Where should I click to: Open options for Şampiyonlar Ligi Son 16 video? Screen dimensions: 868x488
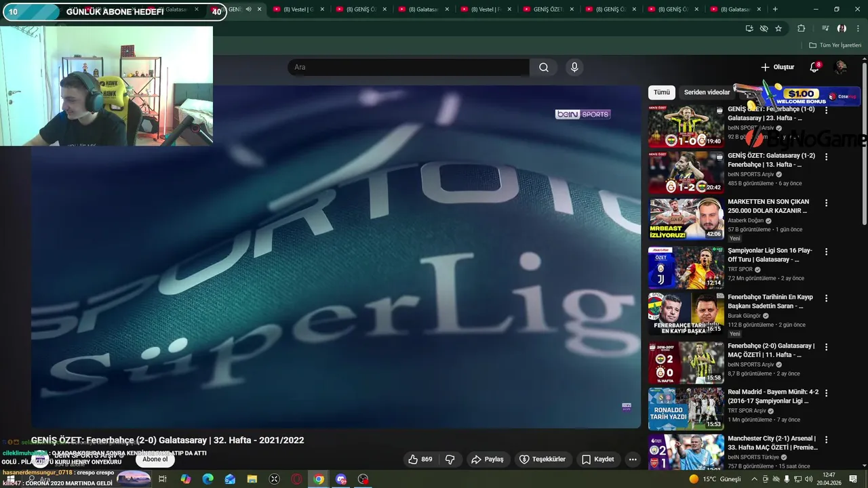click(826, 251)
